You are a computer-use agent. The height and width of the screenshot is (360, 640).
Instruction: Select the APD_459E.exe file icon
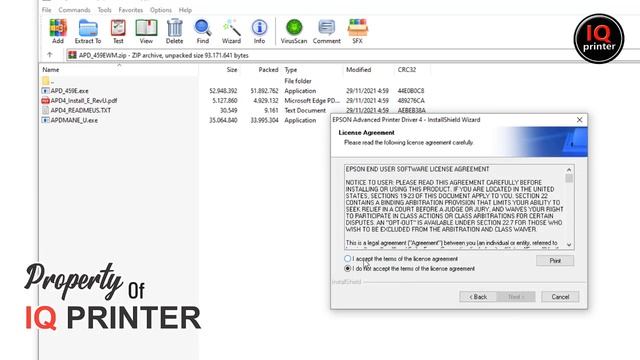45,91
